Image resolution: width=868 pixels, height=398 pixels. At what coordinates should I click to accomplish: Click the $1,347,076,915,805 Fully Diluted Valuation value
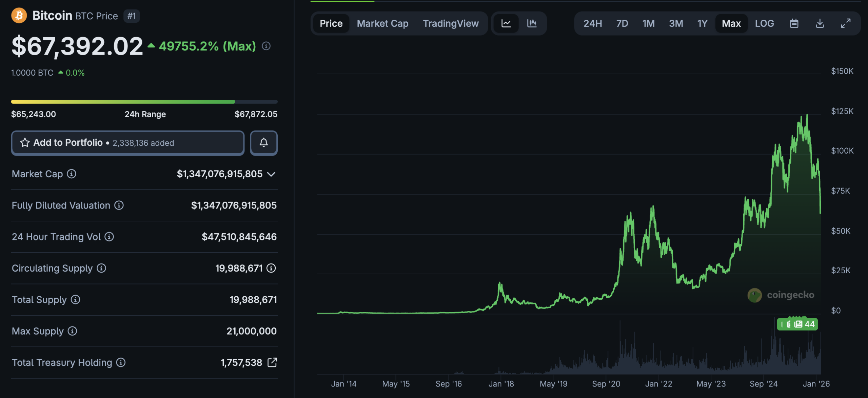(x=234, y=205)
